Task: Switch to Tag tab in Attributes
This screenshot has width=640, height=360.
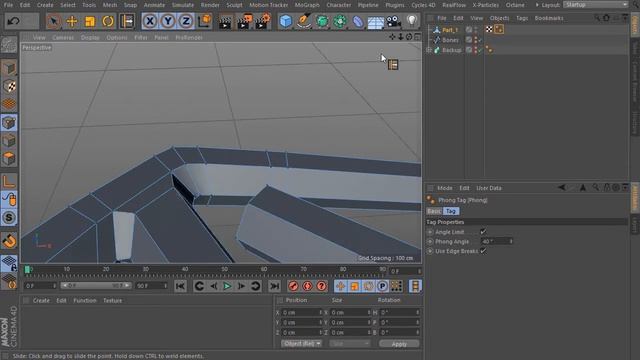Action: pyautogui.click(x=451, y=211)
